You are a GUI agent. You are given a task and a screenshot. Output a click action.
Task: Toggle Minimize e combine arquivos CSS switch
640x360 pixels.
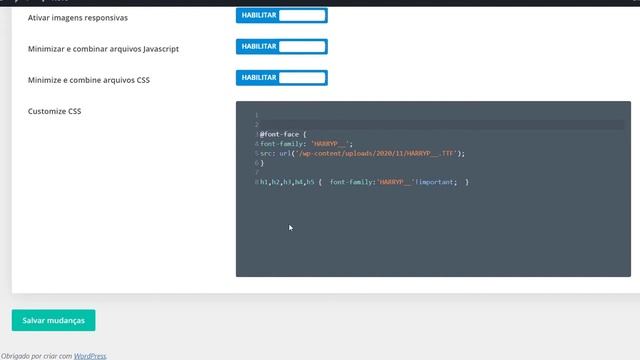(282, 78)
